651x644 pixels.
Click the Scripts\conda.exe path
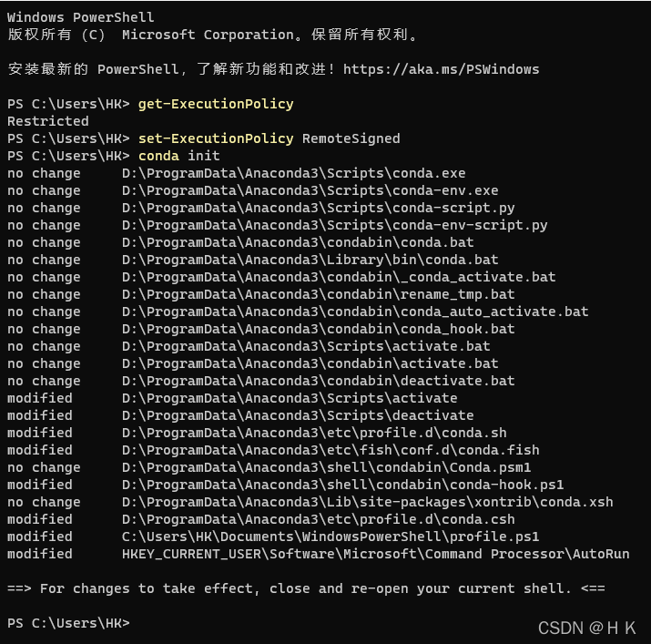pos(293,173)
